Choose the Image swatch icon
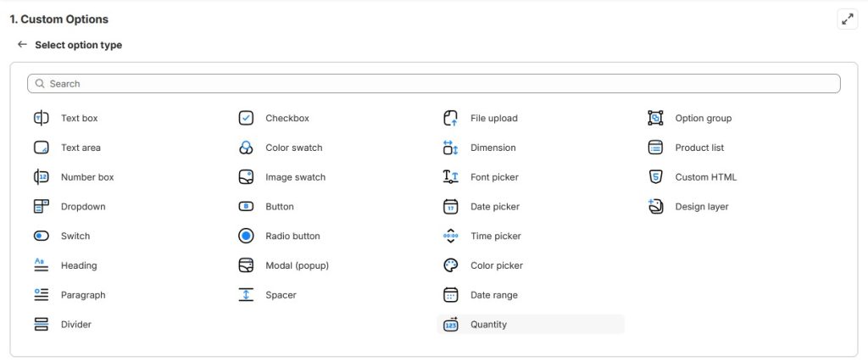The image size is (868, 362). [x=246, y=177]
